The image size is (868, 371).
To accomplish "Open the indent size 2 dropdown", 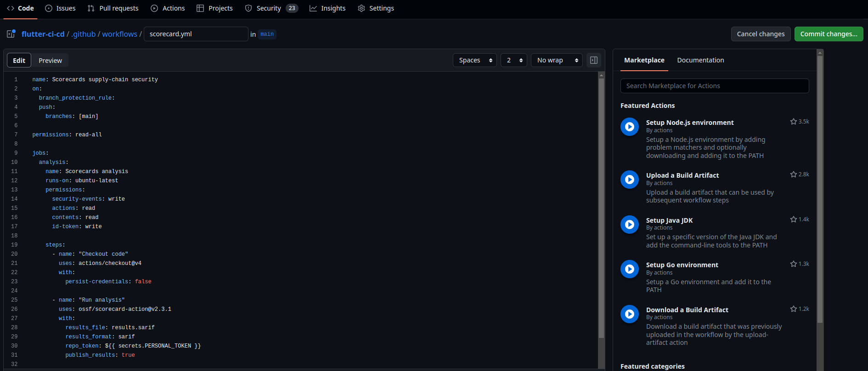I will click(513, 60).
